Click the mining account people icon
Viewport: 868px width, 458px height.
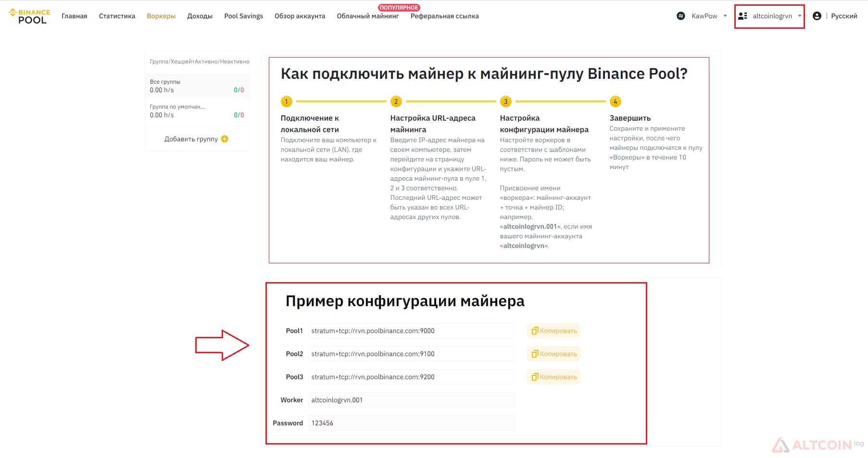[742, 16]
